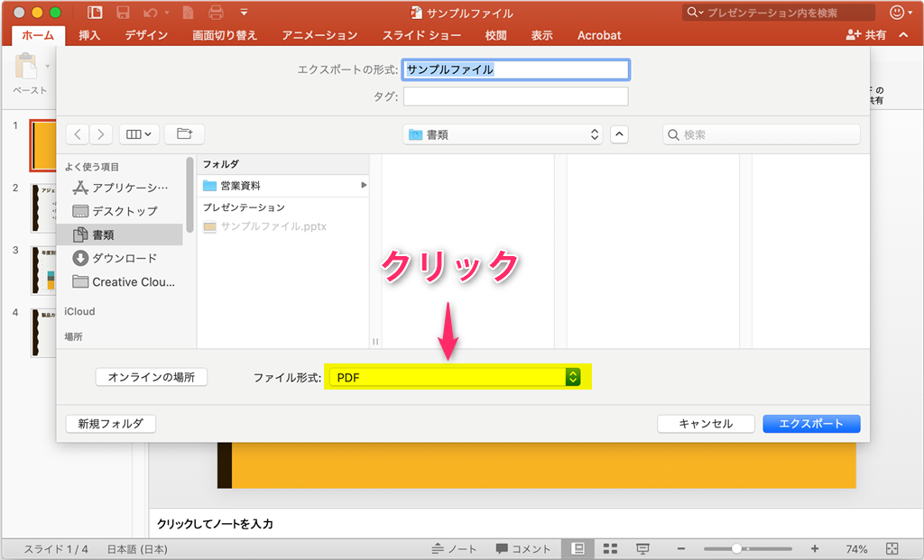Click the toolbar customization chevron icon
The width and height of the screenshot is (924, 560).
pyautogui.click(x=242, y=12)
